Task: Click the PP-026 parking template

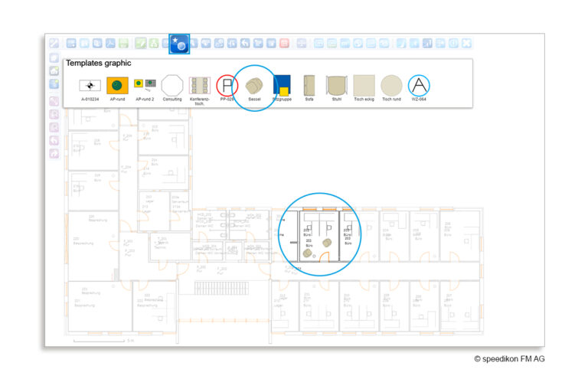Action: (227, 85)
